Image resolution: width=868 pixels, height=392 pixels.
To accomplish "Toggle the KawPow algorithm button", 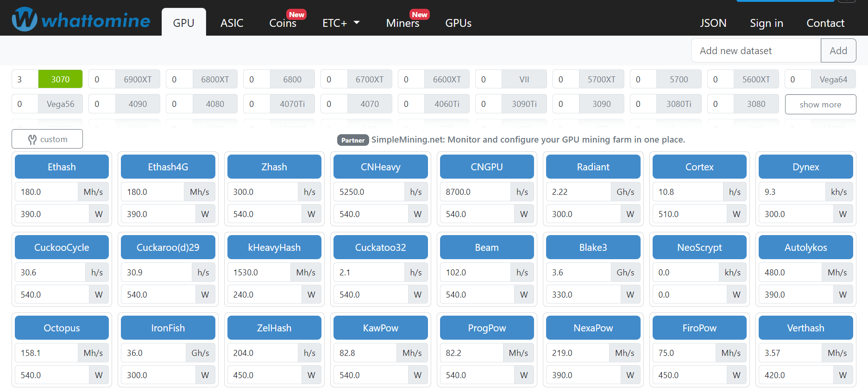I will click(380, 328).
